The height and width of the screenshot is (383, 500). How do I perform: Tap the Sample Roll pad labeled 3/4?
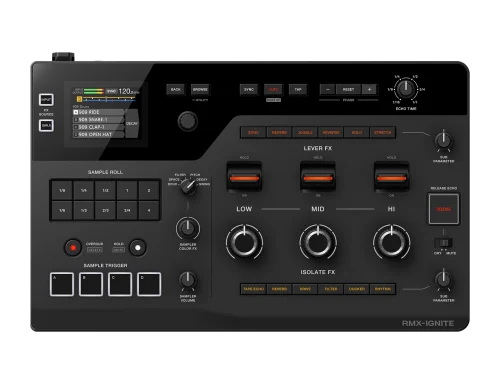click(x=127, y=210)
